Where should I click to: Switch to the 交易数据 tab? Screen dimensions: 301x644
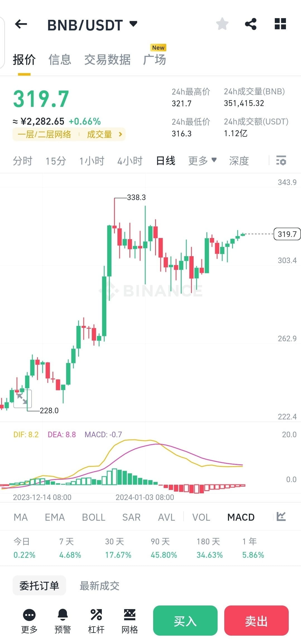(107, 60)
